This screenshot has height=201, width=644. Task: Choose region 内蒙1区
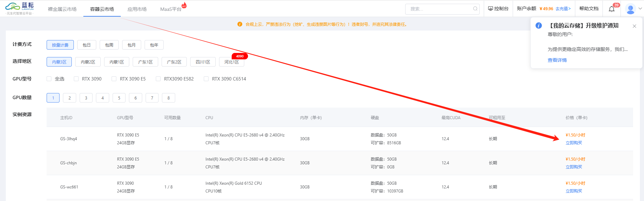pos(117,62)
